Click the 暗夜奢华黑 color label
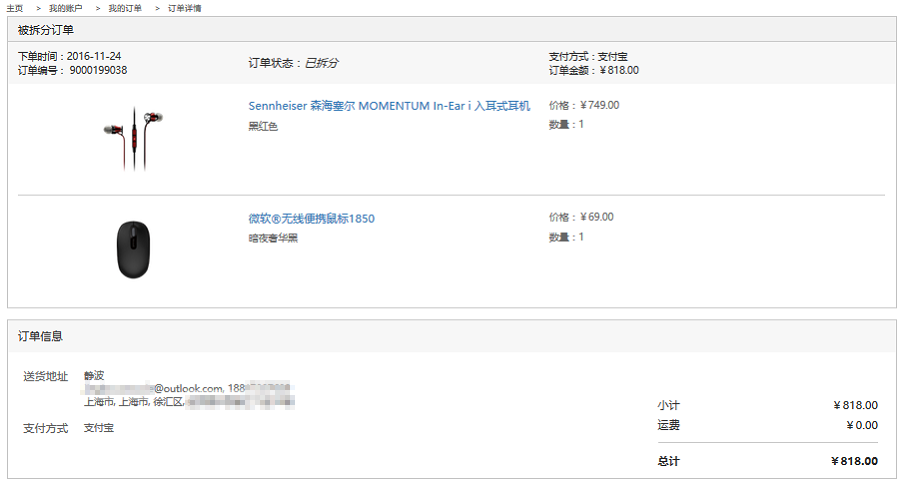The height and width of the screenshot is (484, 900). 273,239
